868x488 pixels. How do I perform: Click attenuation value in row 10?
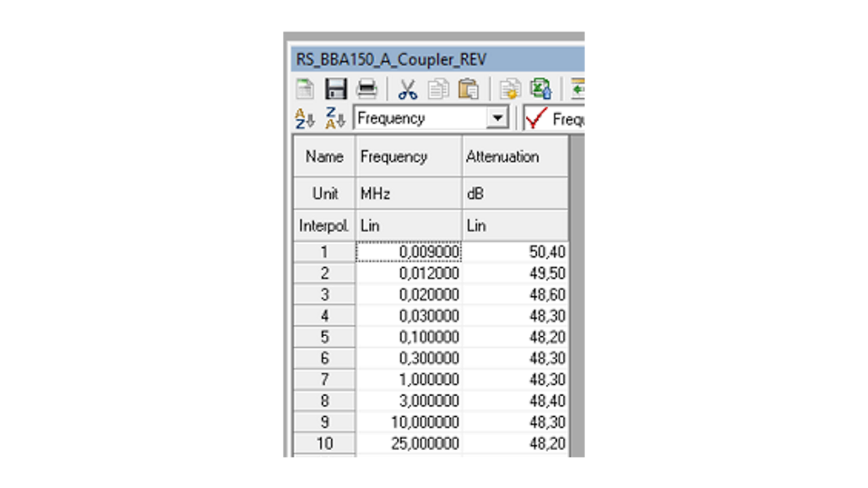point(515,443)
